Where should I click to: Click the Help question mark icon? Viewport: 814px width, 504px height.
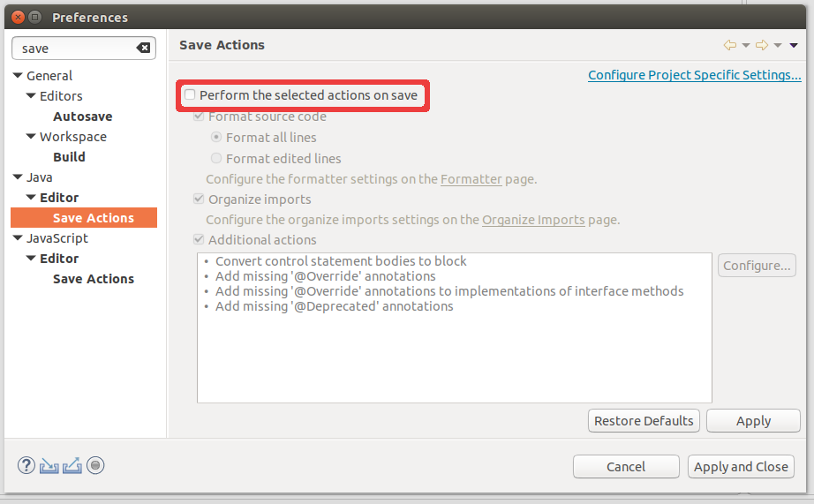point(26,466)
